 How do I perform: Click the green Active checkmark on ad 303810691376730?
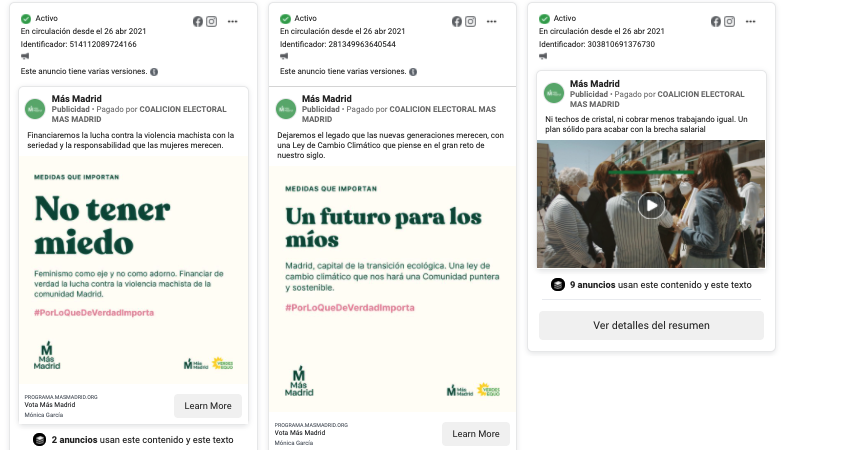(544, 19)
